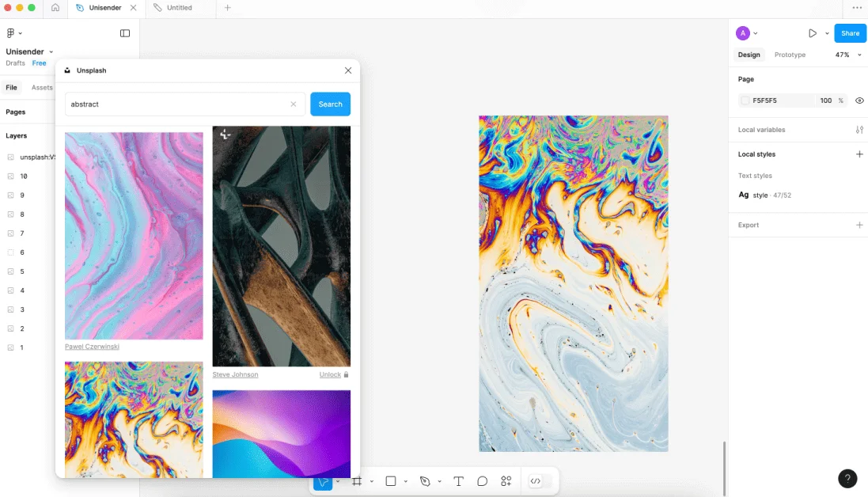Screen dimensions: 868x497
Task: Open the 47% zoom dropdown
Action: tap(847, 55)
